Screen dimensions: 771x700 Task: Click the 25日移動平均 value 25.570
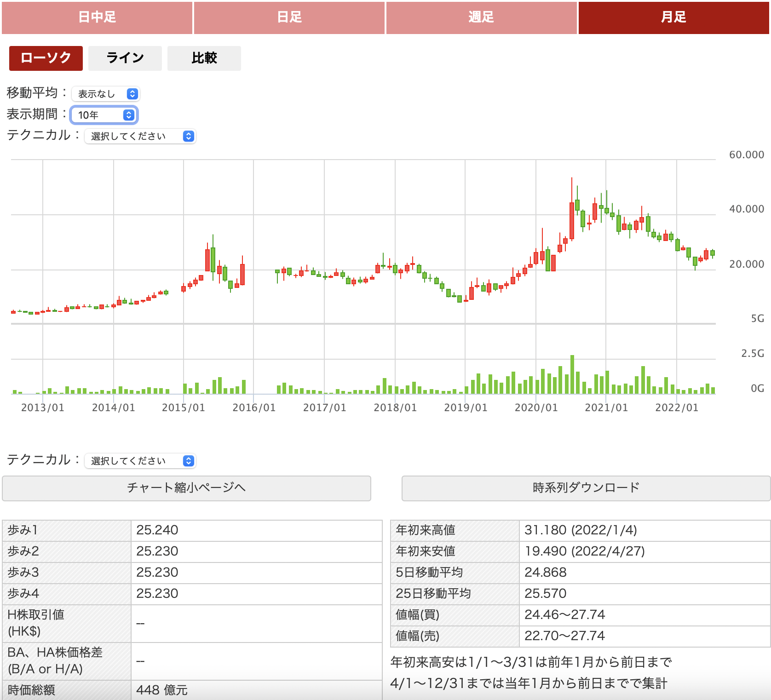pos(546,594)
